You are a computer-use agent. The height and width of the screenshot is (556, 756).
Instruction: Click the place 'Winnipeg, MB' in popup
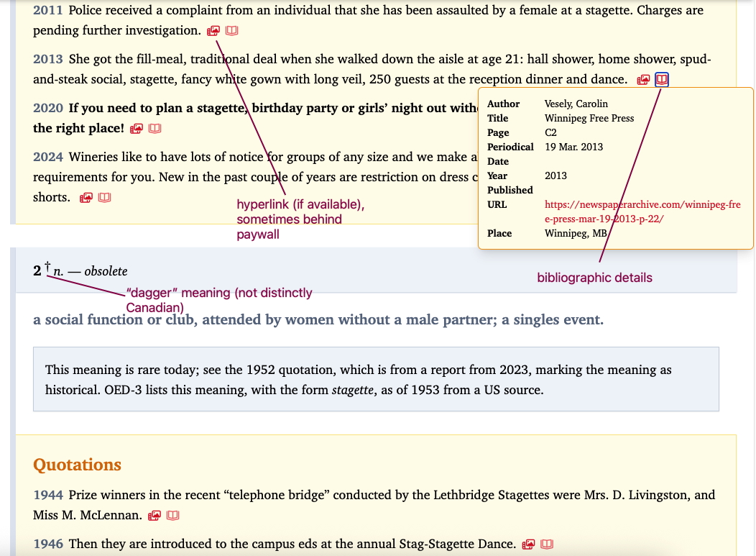pos(576,234)
